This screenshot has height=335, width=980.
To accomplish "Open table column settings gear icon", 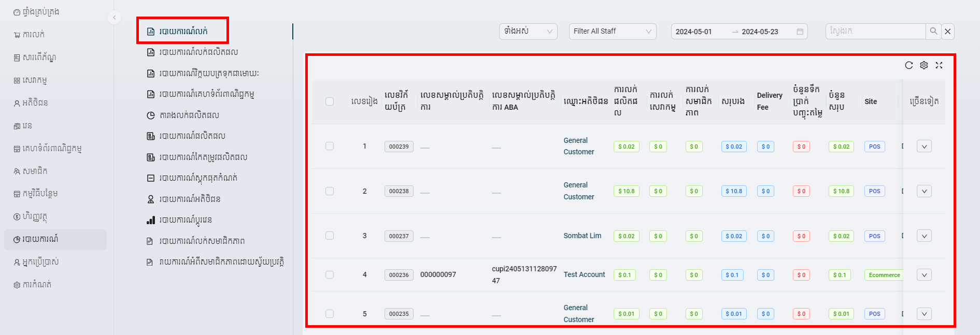I will (x=924, y=65).
